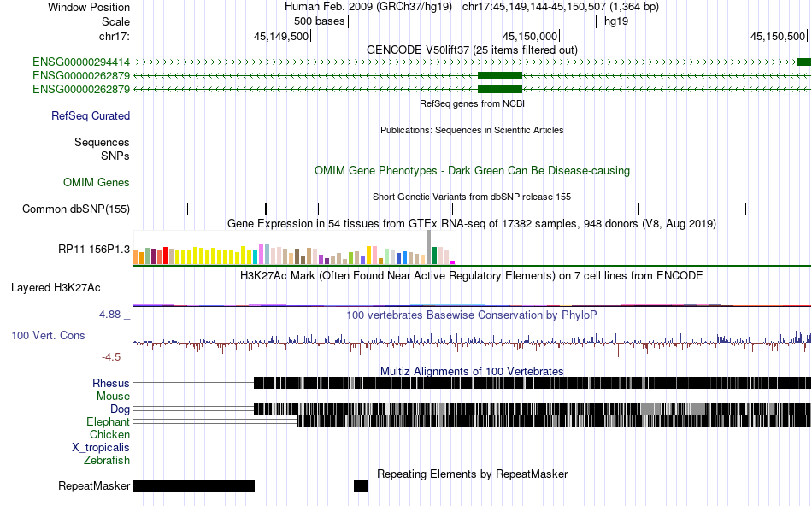Open Short Genetic Variants from dbSNP title
The image size is (812, 506).
pos(472,197)
